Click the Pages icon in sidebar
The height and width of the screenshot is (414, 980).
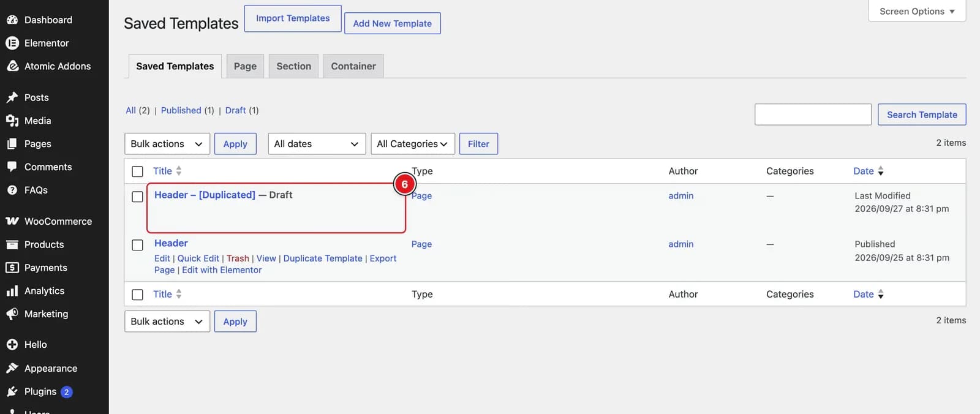click(x=12, y=144)
